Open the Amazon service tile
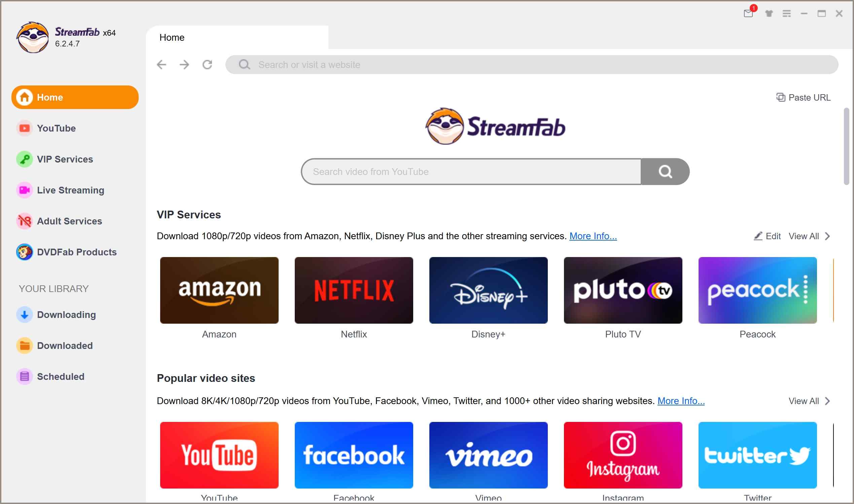 (x=219, y=290)
